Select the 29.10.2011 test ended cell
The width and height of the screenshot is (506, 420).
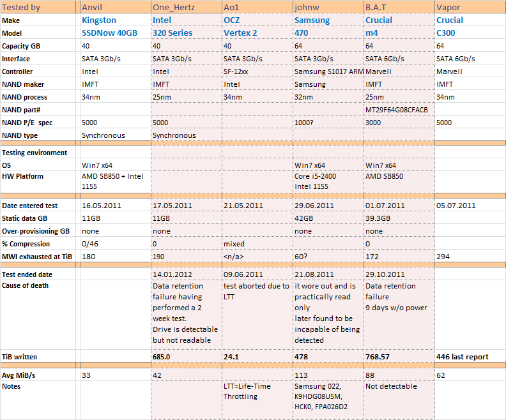(399, 274)
